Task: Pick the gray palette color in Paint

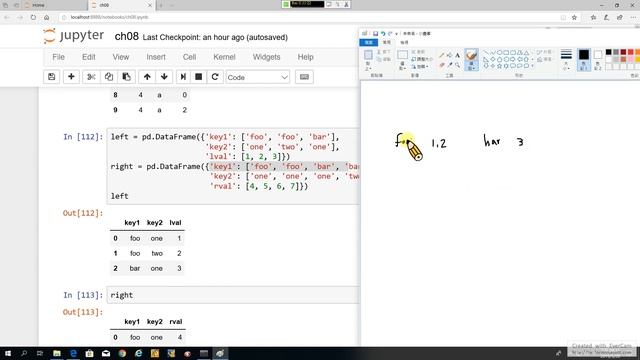Action: [616, 52]
